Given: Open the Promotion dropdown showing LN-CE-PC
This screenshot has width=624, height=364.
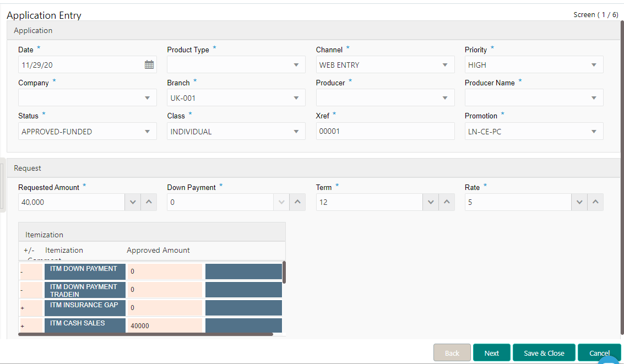Looking at the screenshot, I should click(x=534, y=131).
